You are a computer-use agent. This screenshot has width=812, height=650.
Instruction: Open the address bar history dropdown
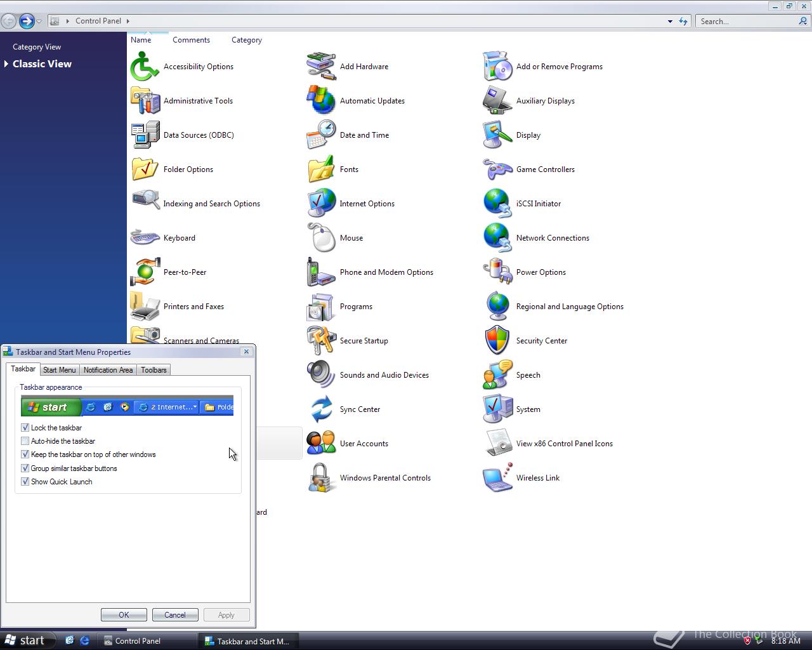pyautogui.click(x=670, y=21)
